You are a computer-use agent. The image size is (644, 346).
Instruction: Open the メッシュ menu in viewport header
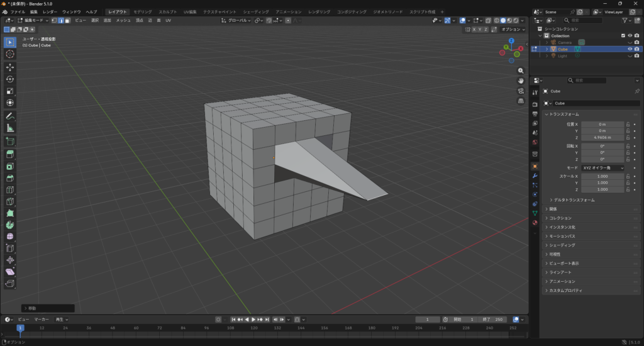tap(123, 21)
